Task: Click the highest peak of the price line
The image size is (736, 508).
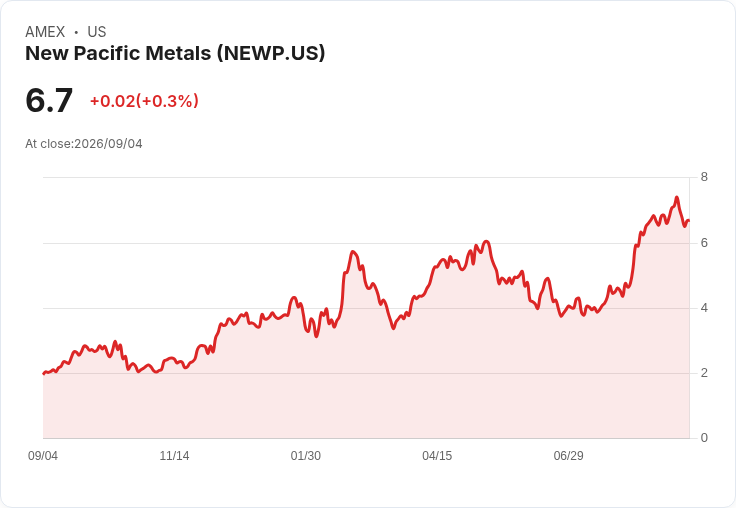Action: [676, 198]
